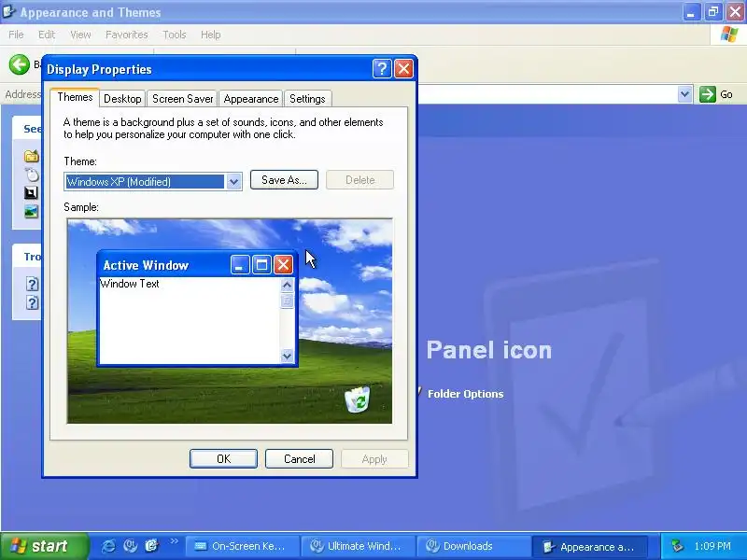Click the black square icon in the See Also panel

point(31,192)
